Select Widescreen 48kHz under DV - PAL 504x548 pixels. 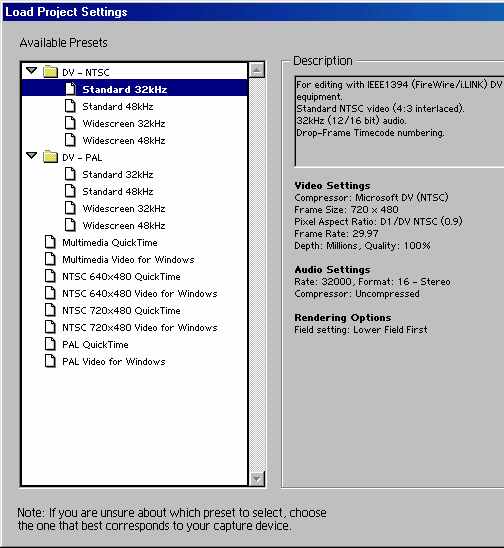(124, 225)
